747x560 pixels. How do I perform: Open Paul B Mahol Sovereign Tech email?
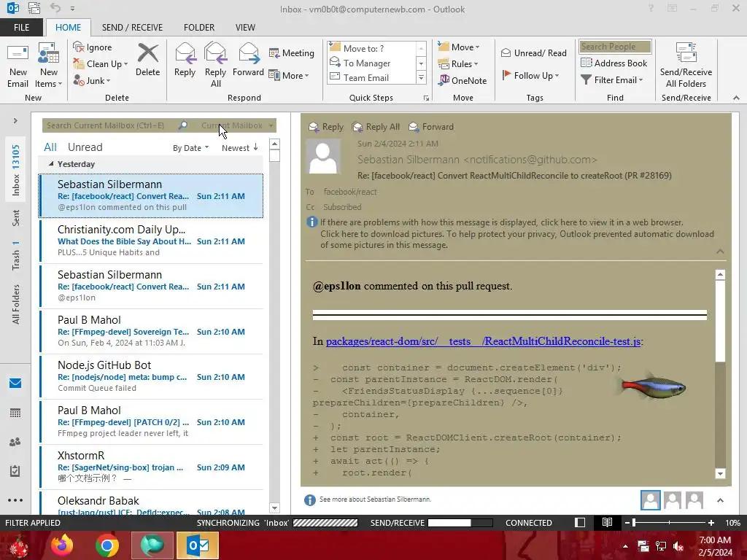click(152, 332)
